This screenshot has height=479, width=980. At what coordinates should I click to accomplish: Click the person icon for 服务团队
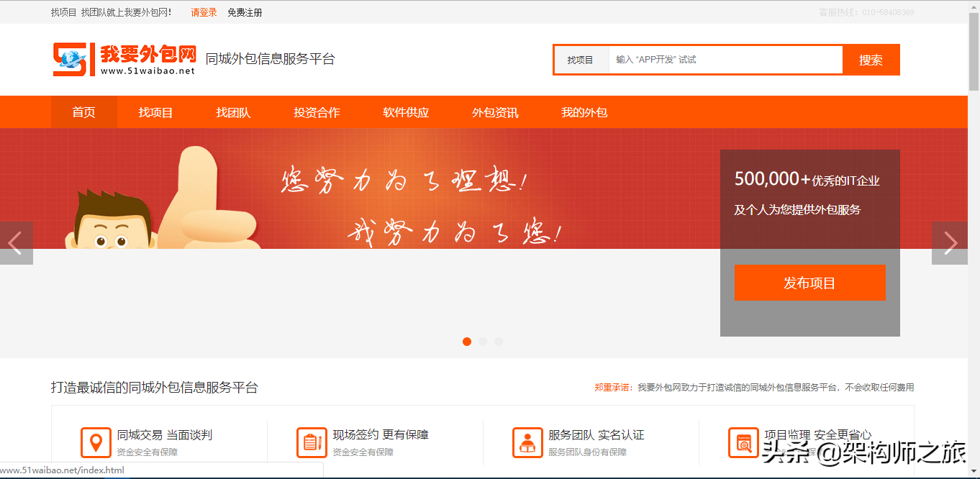(x=527, y=442)
